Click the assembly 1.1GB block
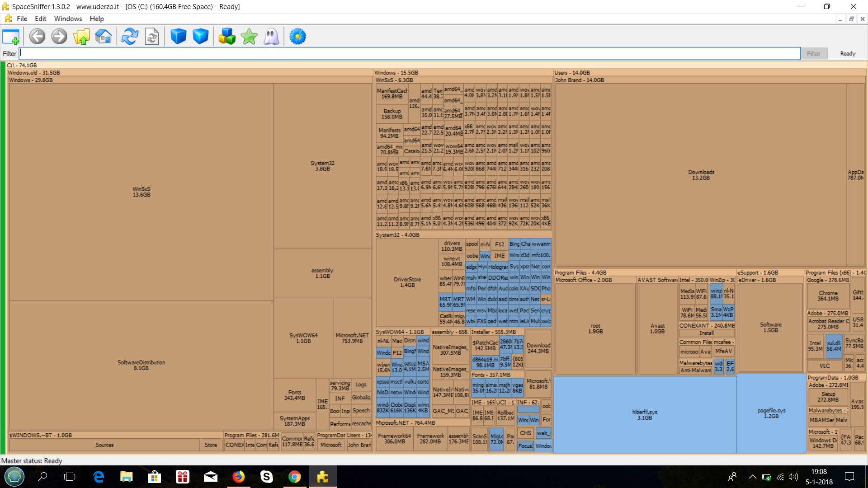Screen dimensions: 868x488 (x=323, y=273)
